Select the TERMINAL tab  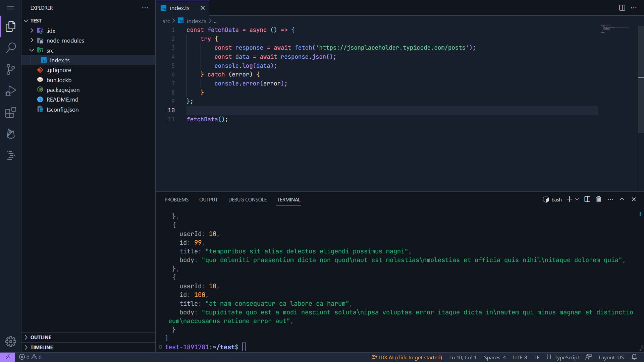coord(288,199)
